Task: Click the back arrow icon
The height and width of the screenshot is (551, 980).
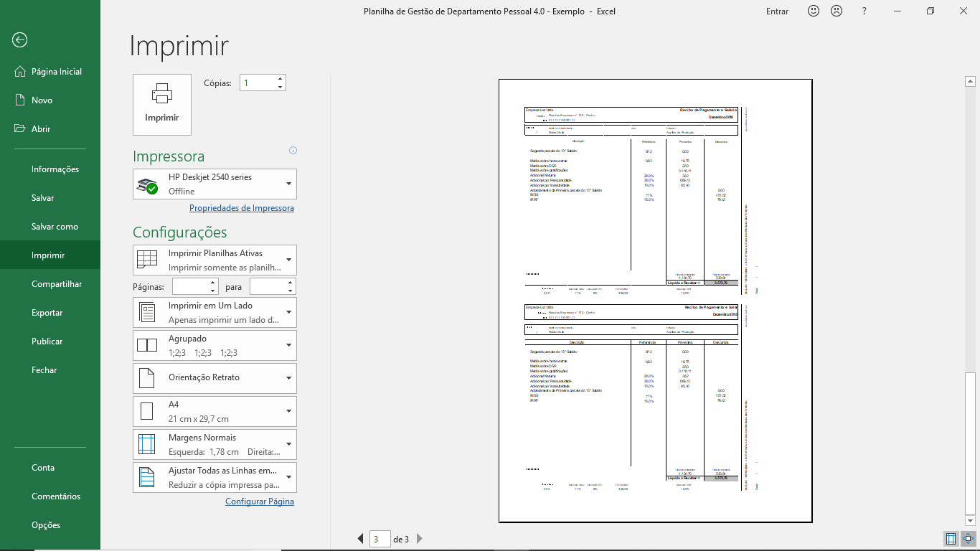Action: tap(19, 40)
